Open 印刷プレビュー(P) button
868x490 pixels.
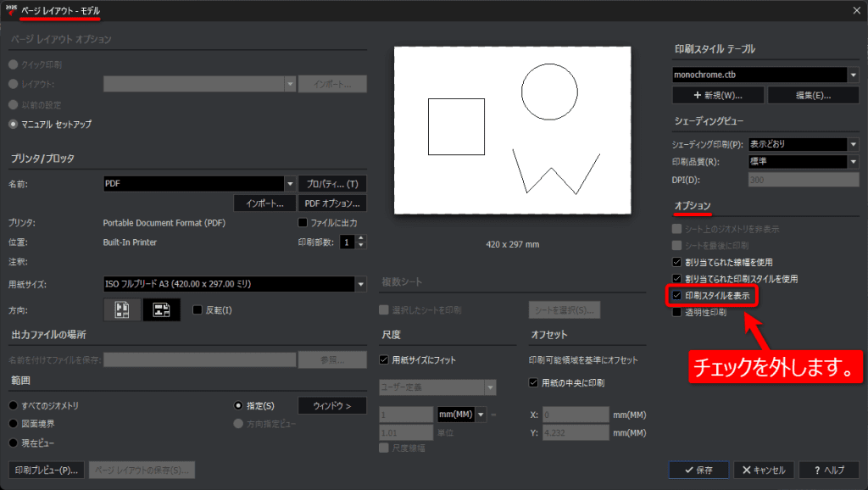click(x=47, y=470)
